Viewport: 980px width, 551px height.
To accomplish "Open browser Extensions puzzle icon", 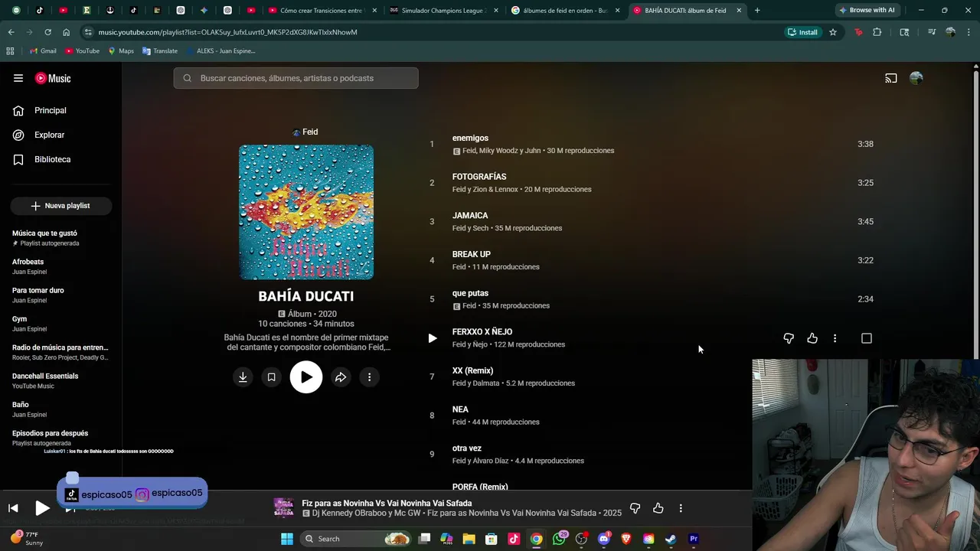I will (877, 32).
